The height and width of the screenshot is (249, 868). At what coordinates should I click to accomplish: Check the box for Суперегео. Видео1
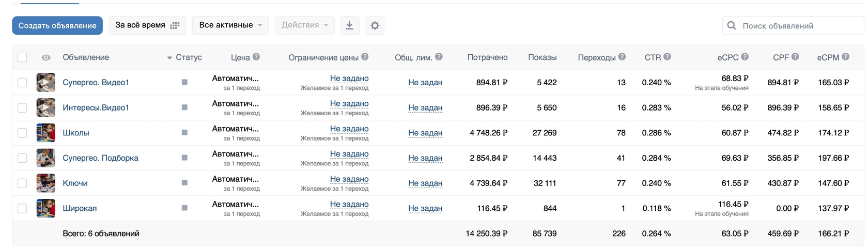(x=22, y=83)
